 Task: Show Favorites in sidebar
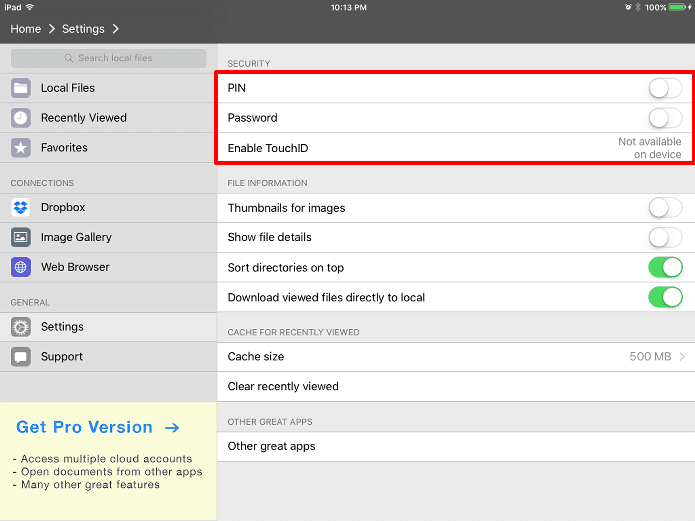tap(109, 148)
